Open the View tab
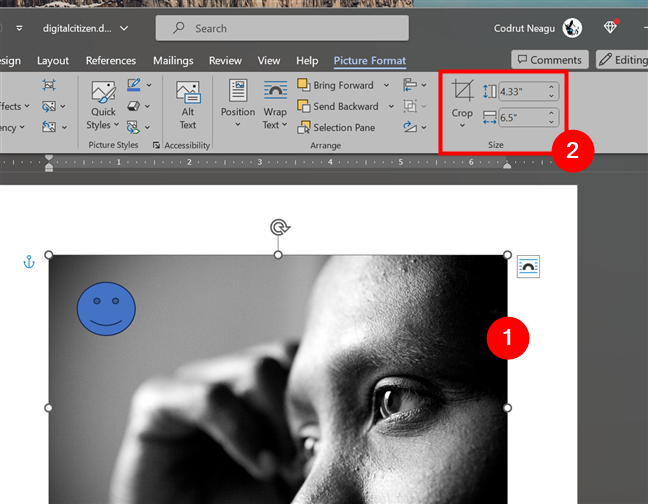This screenshot has height=504, width=648. [x=269, y=61]
